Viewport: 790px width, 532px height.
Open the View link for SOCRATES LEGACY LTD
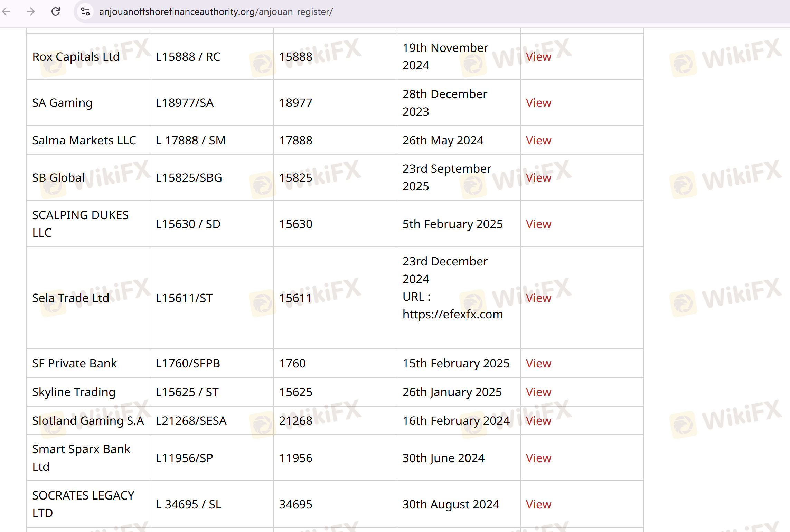538,504
